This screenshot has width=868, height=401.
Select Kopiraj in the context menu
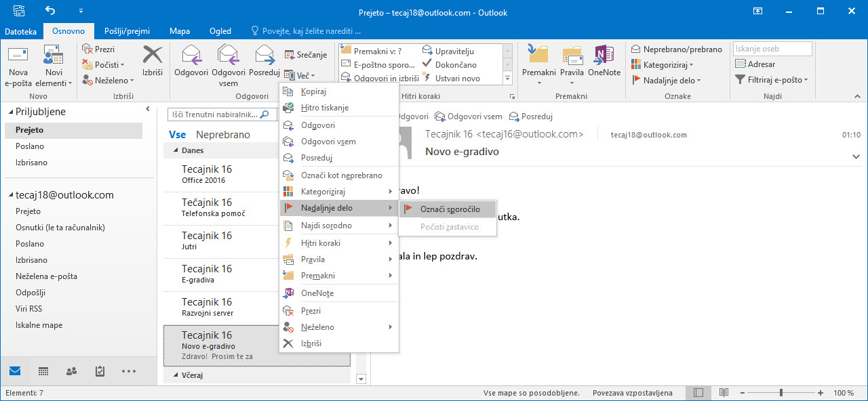tap(339, 91)
